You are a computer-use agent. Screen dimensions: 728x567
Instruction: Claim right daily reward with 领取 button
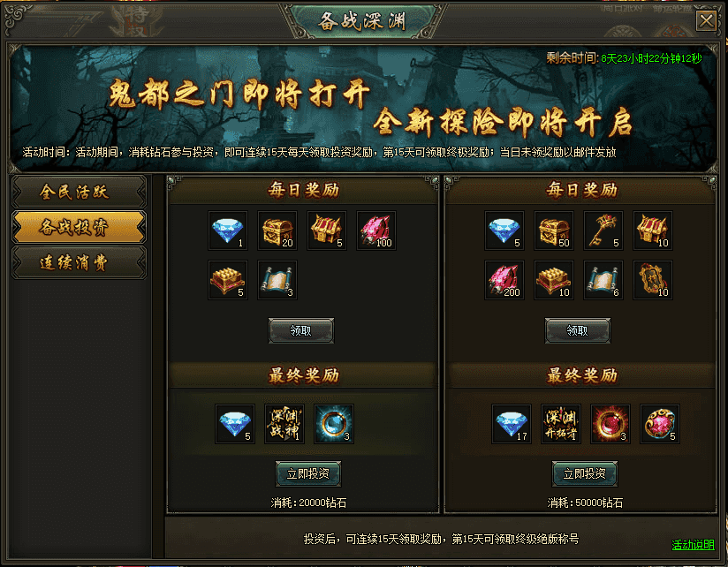(x=577, y=331)
